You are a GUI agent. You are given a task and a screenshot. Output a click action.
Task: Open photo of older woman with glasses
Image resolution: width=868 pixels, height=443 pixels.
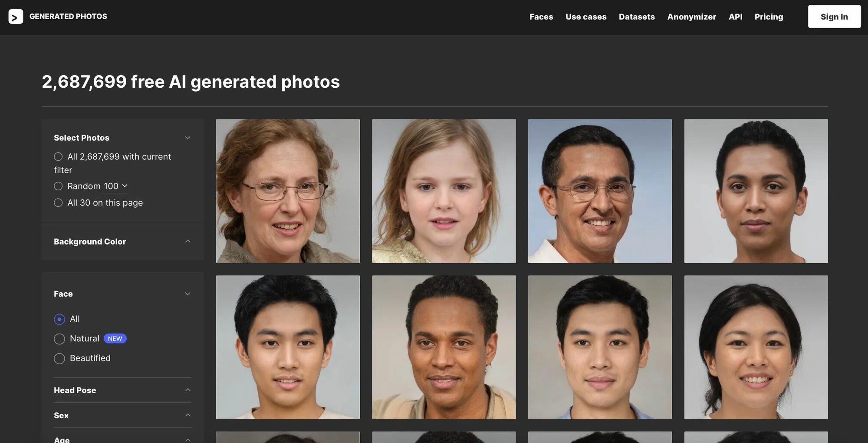288,191
